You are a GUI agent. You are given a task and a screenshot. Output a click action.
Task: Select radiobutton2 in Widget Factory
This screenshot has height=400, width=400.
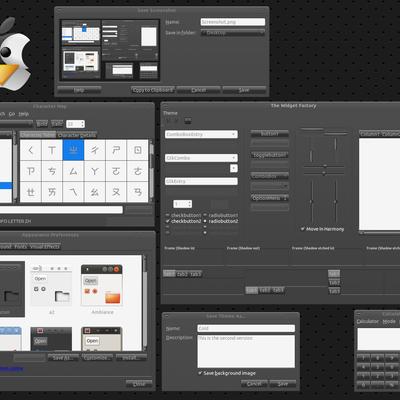point(221,221)
